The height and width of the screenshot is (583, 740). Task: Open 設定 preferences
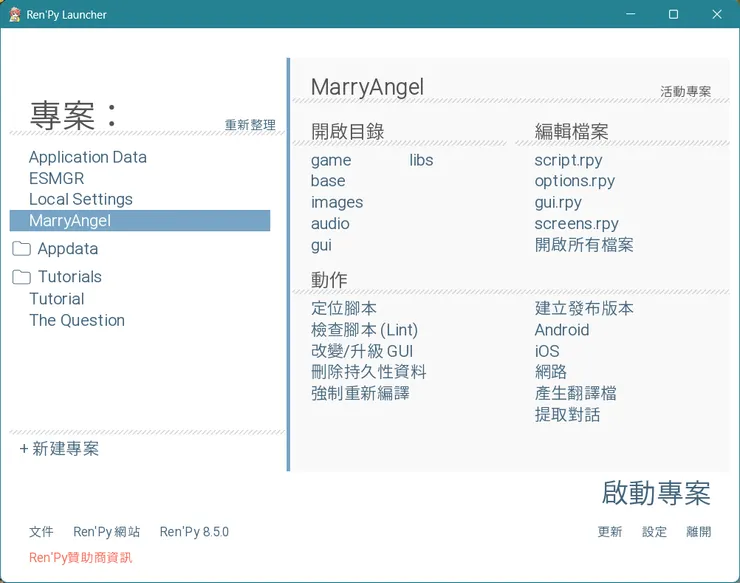pos(654,532)
